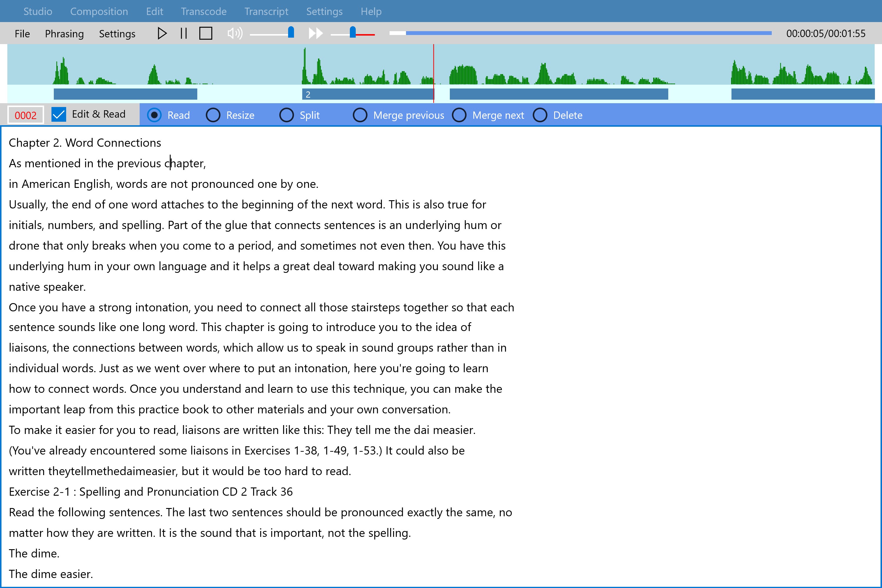Open the Transcript tab

pyautogui.click(x=266, y=11)
